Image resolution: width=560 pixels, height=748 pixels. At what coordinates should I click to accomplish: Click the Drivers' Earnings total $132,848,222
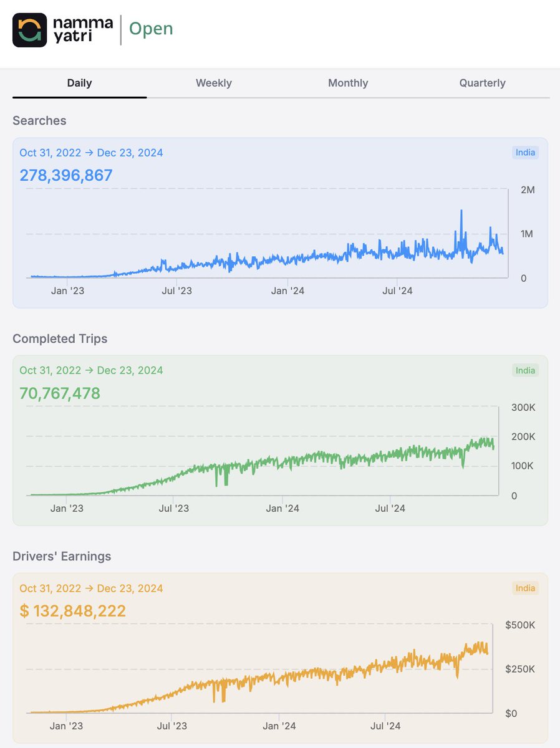pyautogui.click(x=70, y=611)
